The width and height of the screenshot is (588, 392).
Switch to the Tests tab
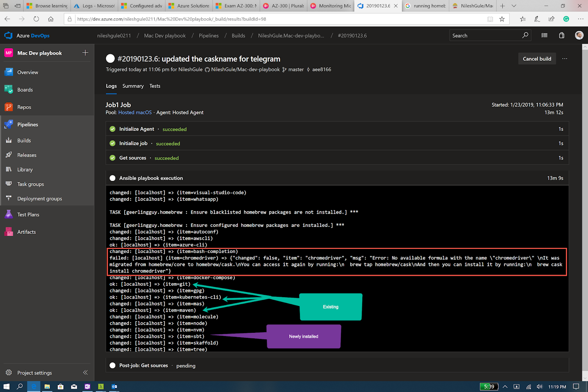pyautogui.click(x=155, y=86)
